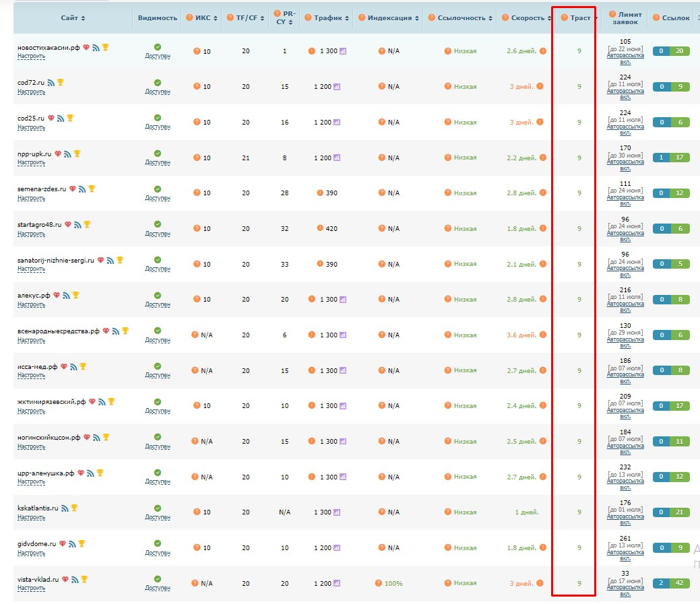700x604 pixels.
Task: Click the trophy icon beside исса-мед.рф
Action: (x=83, y=366)
